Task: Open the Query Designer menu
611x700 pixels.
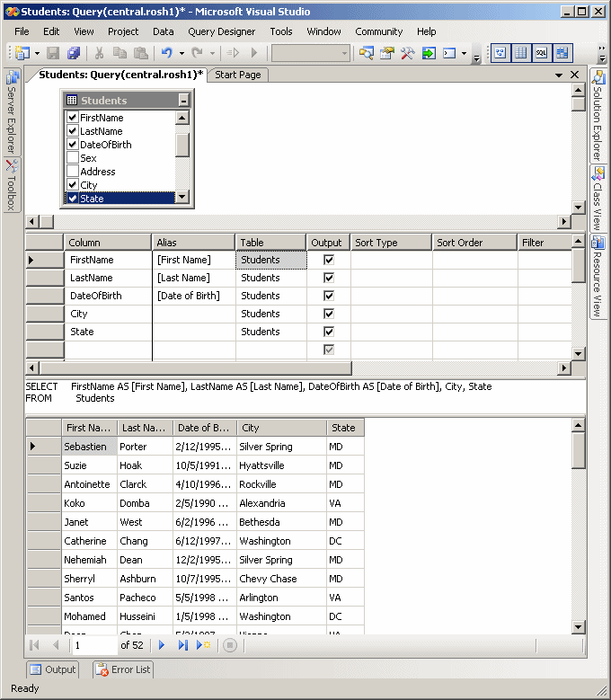Action: coord(221,31)
